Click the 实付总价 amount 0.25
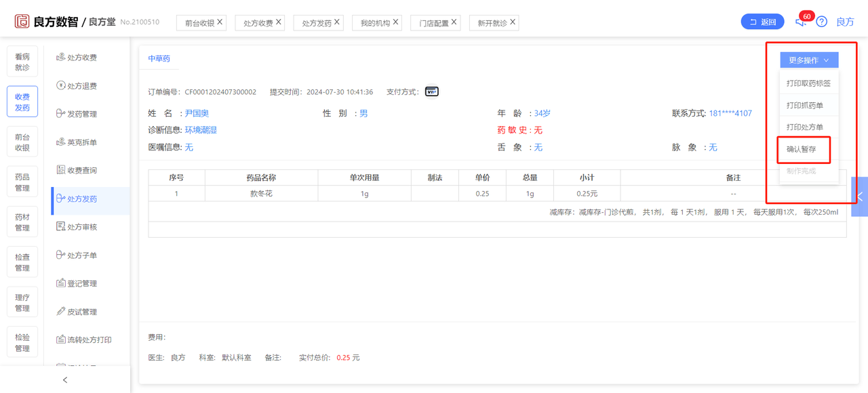This screenshot has height=393, width=868. [x=343, y=357]
